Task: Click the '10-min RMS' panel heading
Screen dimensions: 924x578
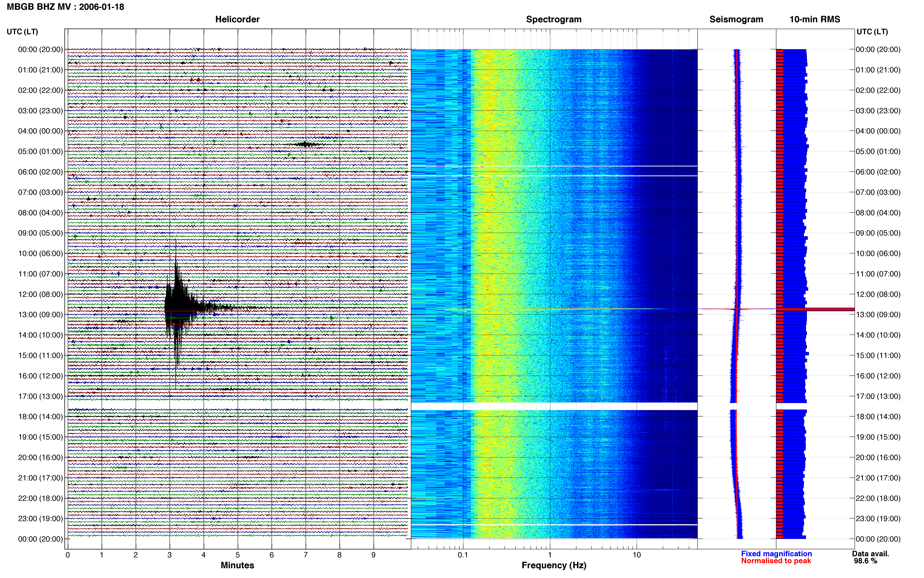Action: (815, 20)
